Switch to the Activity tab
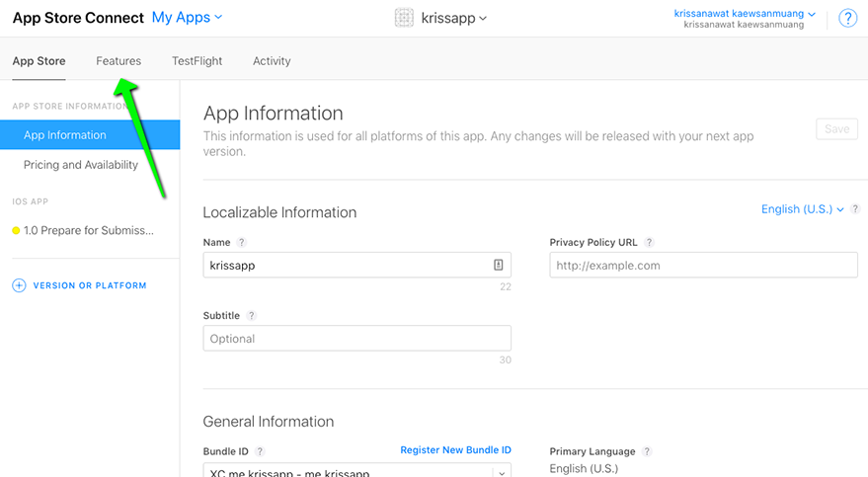Viewport: 868px width, 477px height. pyautogui.click(x=272, y=61)
